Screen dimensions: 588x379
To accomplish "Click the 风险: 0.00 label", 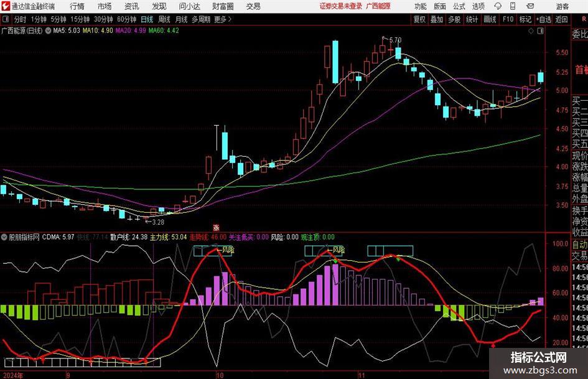I will pos(284,237).
